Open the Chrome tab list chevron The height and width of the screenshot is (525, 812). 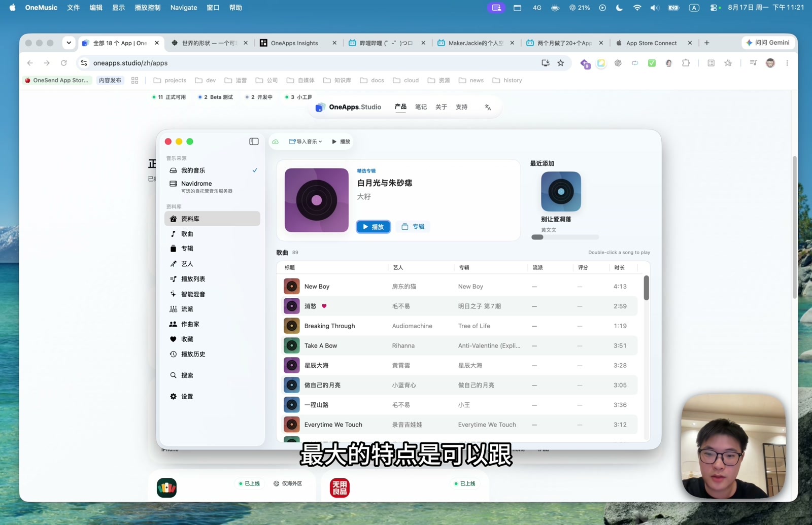pyautogui.click(x=69, y=43)
